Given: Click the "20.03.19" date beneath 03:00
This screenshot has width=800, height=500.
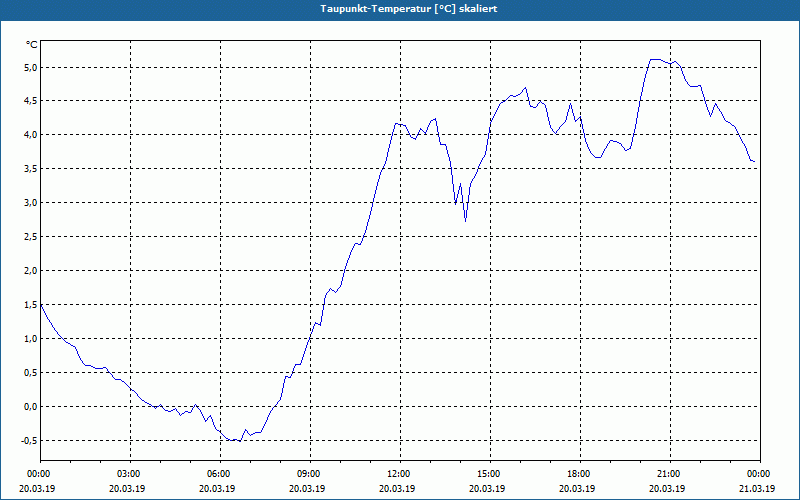Looking at the screenshot, I should [x=127, y=488].
